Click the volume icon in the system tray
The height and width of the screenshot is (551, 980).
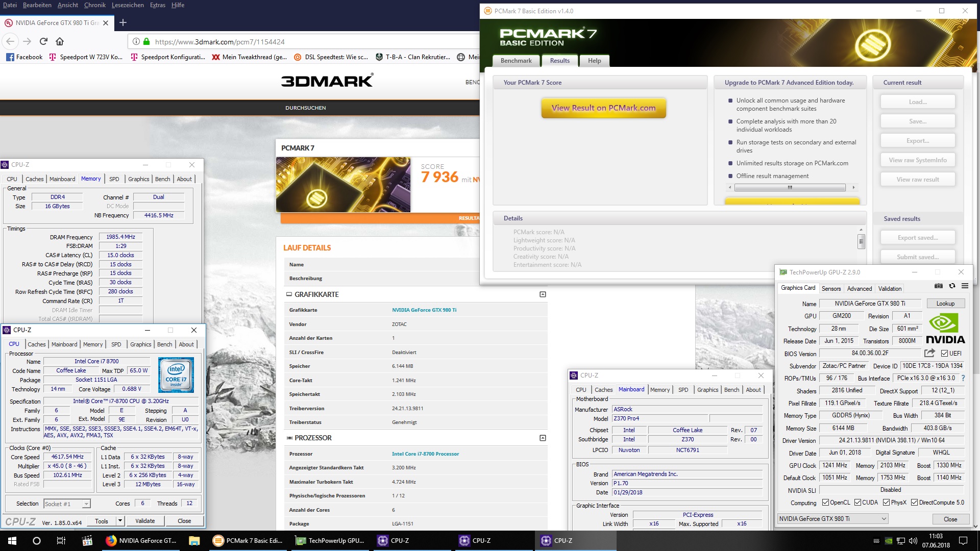[x=913, y=541]
